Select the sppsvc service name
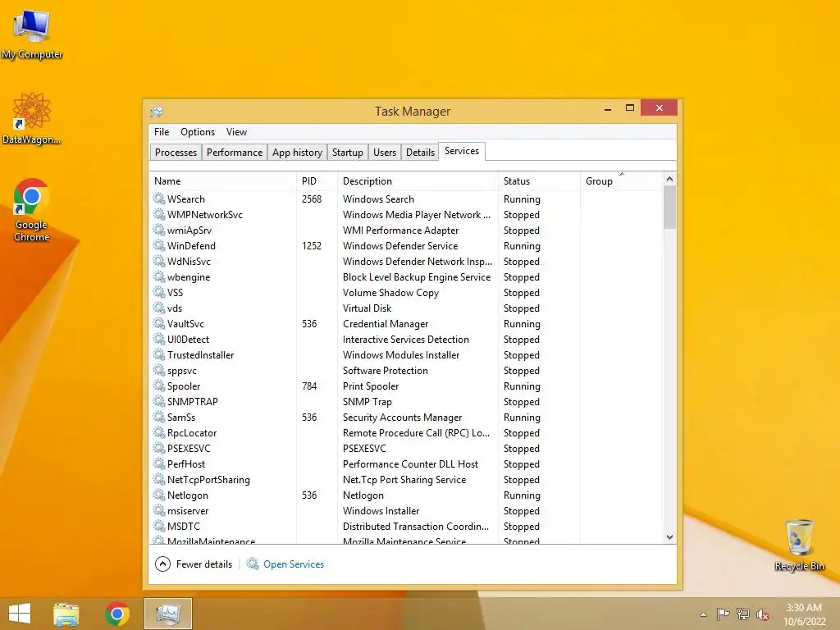Viewport: 840px width, 630px height. [x=181, y=371]
